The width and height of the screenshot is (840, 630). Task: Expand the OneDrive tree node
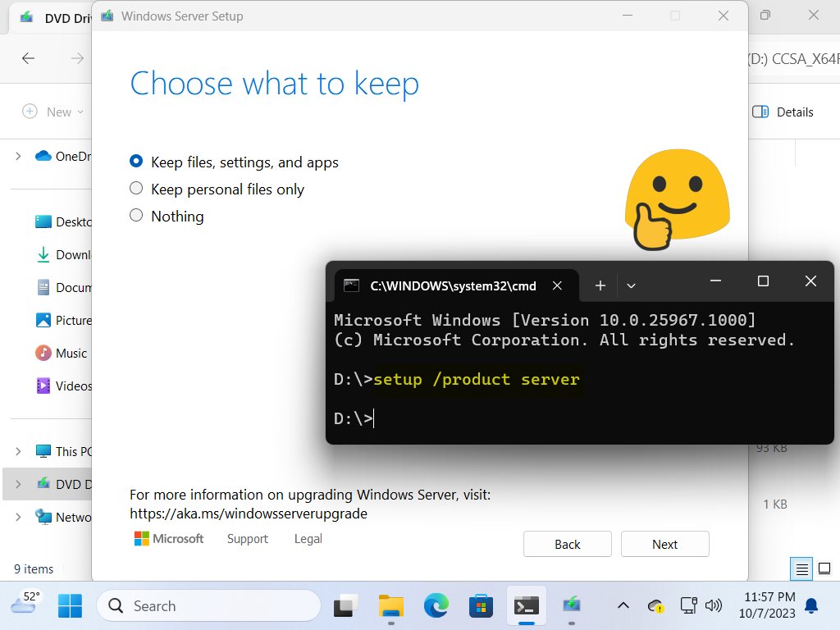point(18,156)
